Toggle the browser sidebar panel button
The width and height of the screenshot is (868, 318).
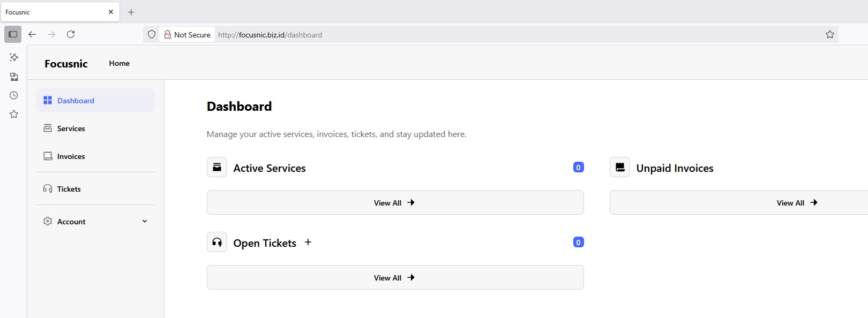(x=13, y=34)
